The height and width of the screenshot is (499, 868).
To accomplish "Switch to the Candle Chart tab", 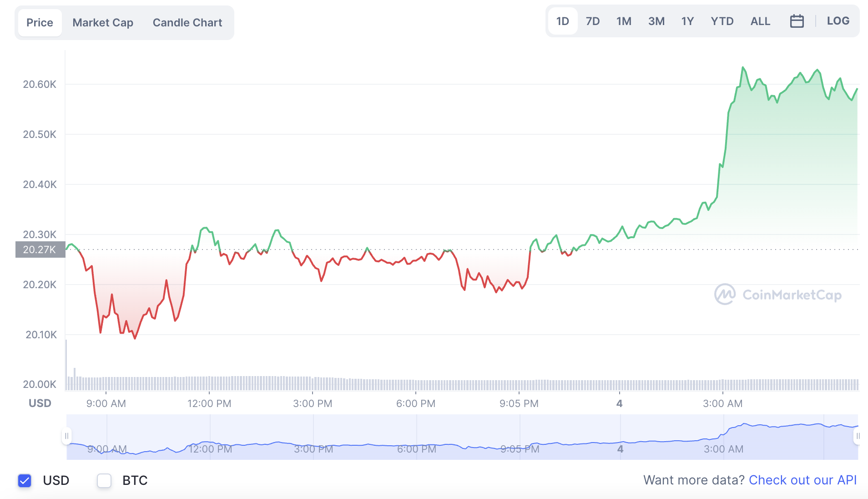I will [x=187, y=23].
